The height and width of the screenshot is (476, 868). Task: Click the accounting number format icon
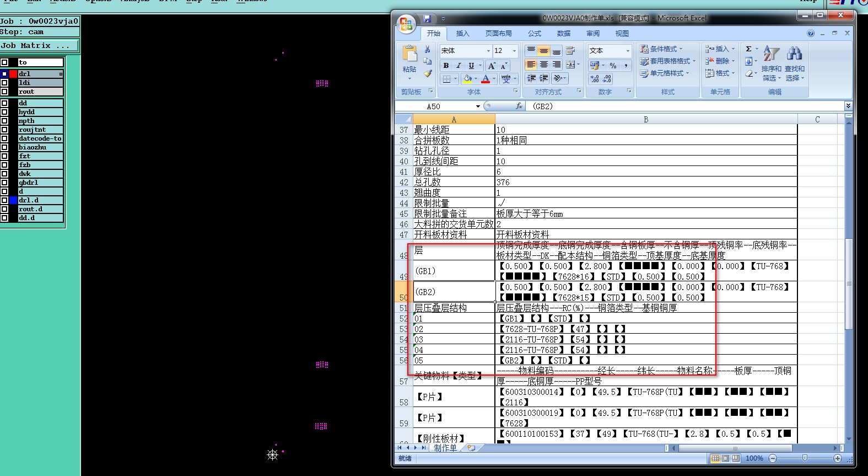pyautogui.click(x=594, y=66)
